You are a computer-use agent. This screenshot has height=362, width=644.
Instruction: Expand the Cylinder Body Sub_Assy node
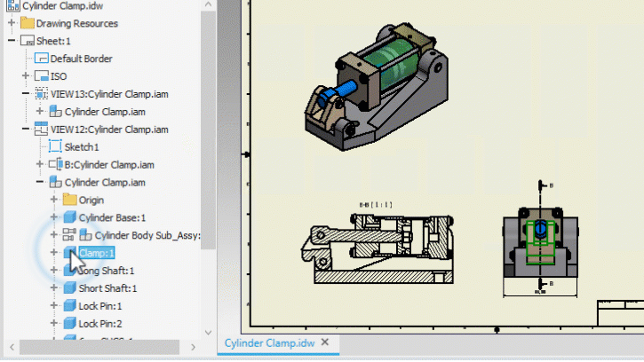click(x=54, y=235)
